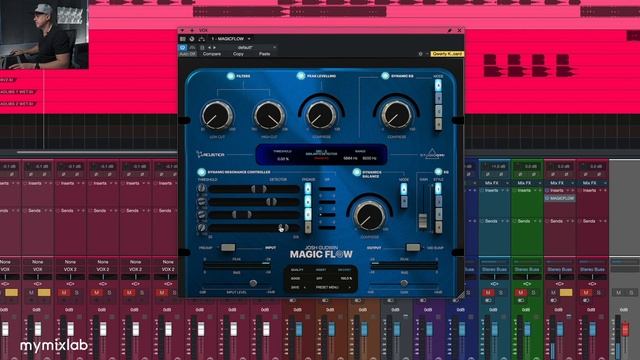Viewport: 640px width, 360px height.
Task: Toggle the Filters section power button
Action: coord(230,76)
